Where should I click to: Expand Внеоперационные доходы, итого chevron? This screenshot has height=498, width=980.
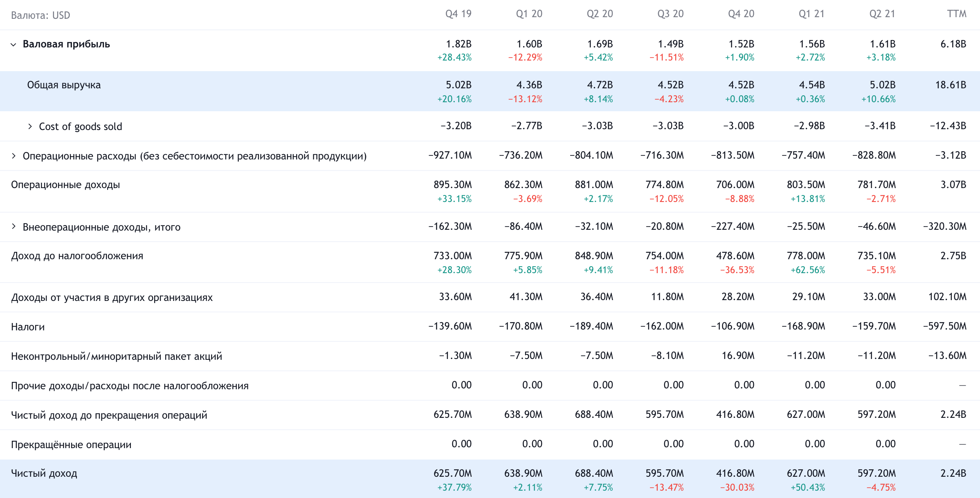pyautogui.click(x=13, y=227)
